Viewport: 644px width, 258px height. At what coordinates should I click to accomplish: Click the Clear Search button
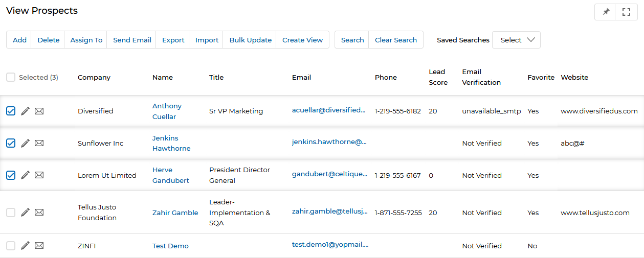coord(395,40)
